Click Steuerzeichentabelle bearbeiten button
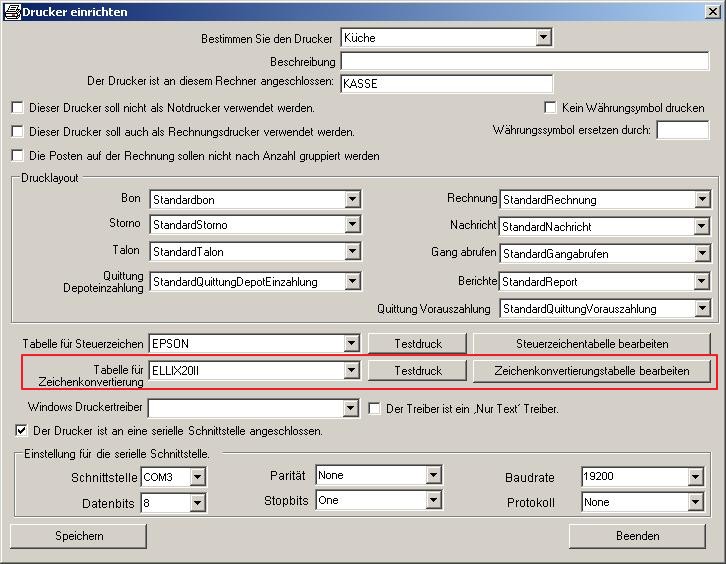726x564 pixels. [592, 344]
